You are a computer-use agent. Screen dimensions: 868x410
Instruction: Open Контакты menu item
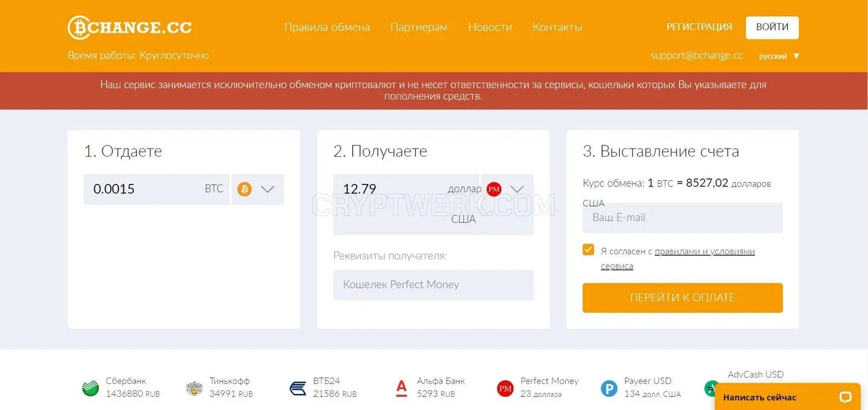click(557, 27)
